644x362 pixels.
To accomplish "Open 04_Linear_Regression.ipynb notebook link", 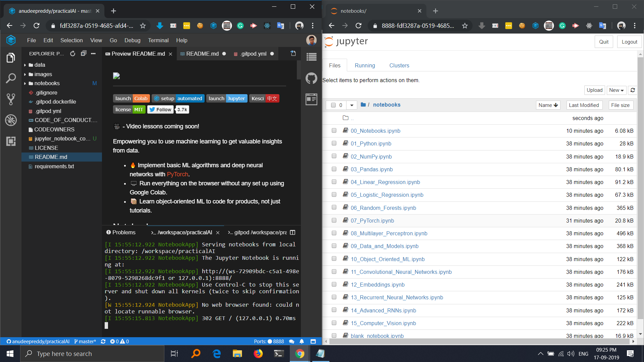I will click(385, 182).
